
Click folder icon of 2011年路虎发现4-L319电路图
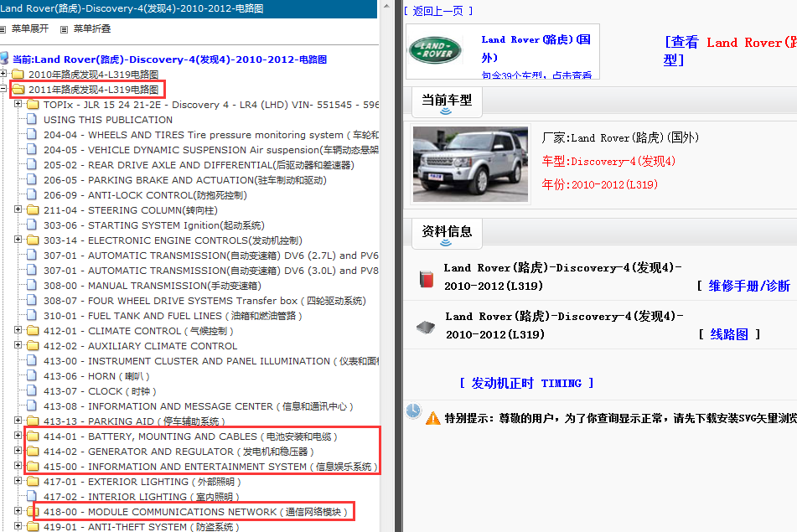(18, 90)
